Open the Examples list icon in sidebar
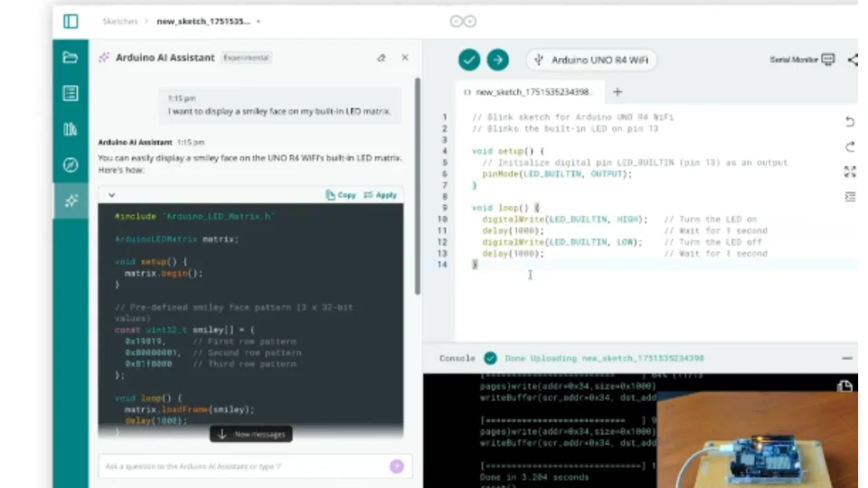 coord(71,93)
